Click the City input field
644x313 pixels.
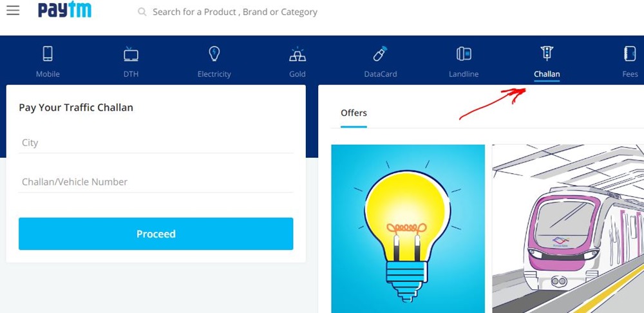(x=156, y=143)
